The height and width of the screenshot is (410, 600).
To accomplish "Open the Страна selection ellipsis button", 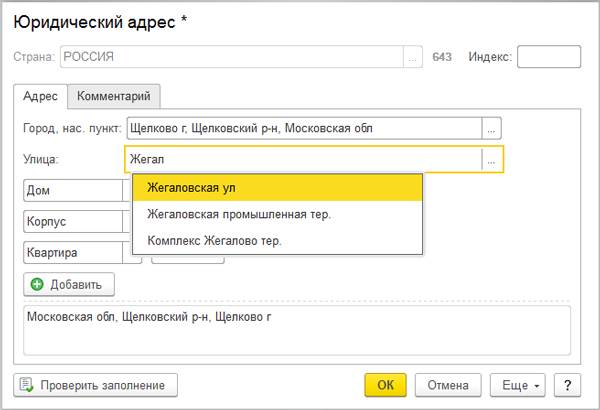I will click(x=412, y=57).
